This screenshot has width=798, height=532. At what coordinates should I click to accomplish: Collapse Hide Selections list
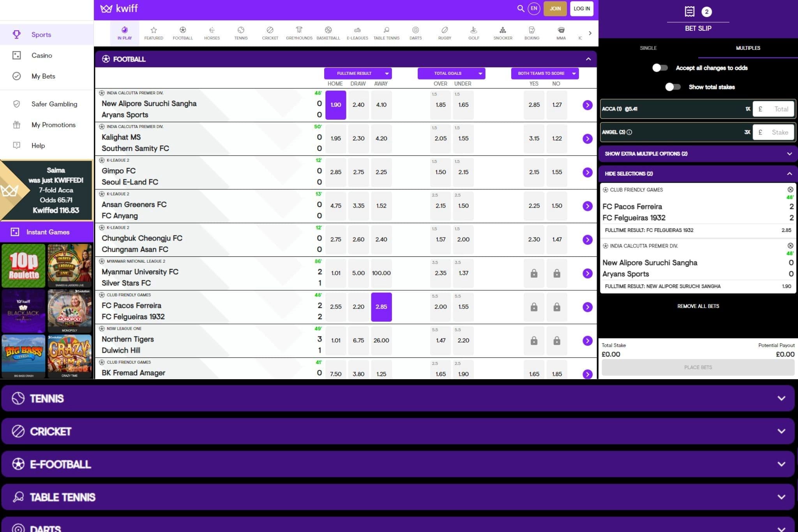(x=697, y=173)
